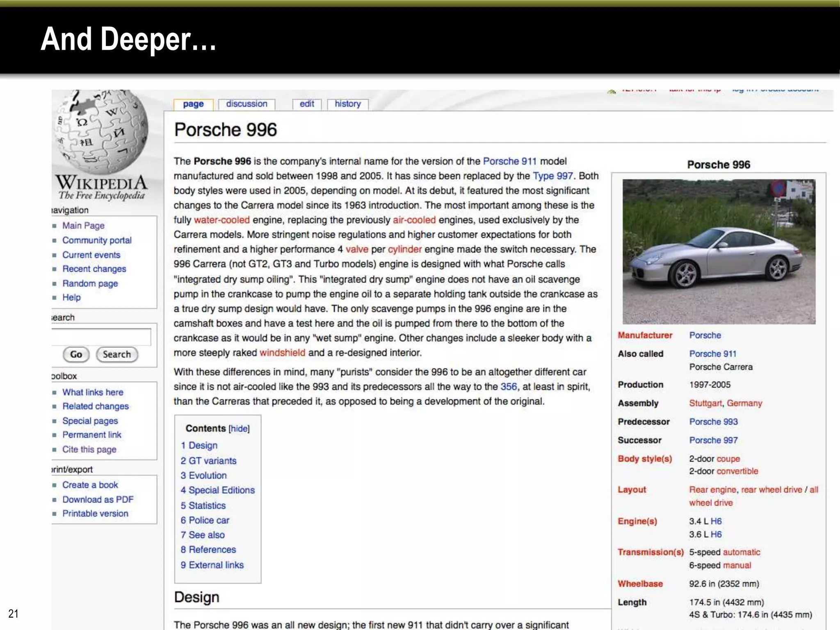The image size is (840, 630).
Task: Click 'Wheelbase' infobox label
Action: 640,584
